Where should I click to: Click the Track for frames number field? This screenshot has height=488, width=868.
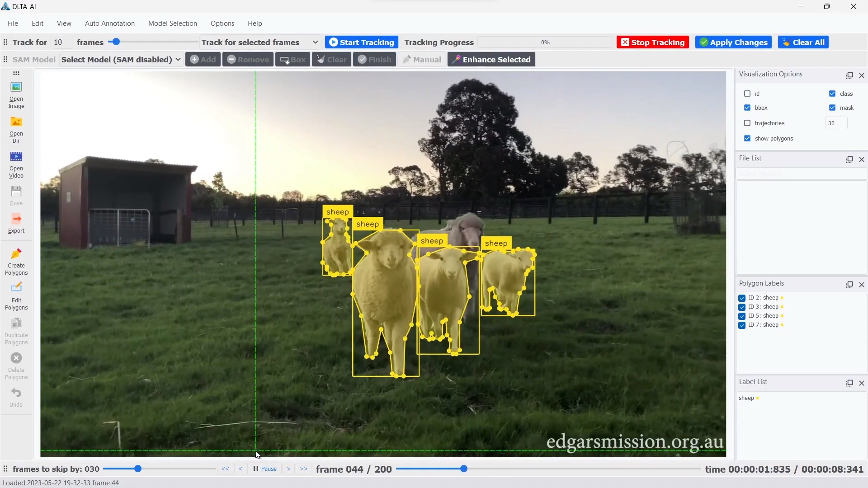click(61, 42)
